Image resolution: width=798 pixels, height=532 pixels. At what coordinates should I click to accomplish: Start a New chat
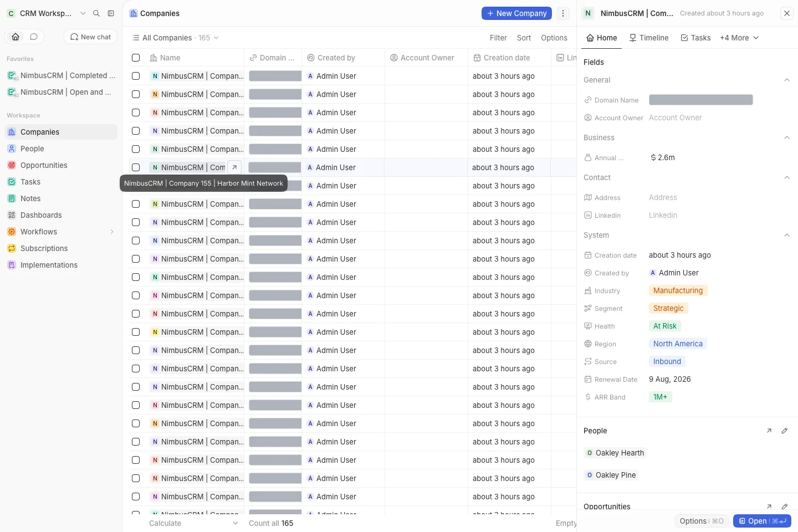click(90, 37)
